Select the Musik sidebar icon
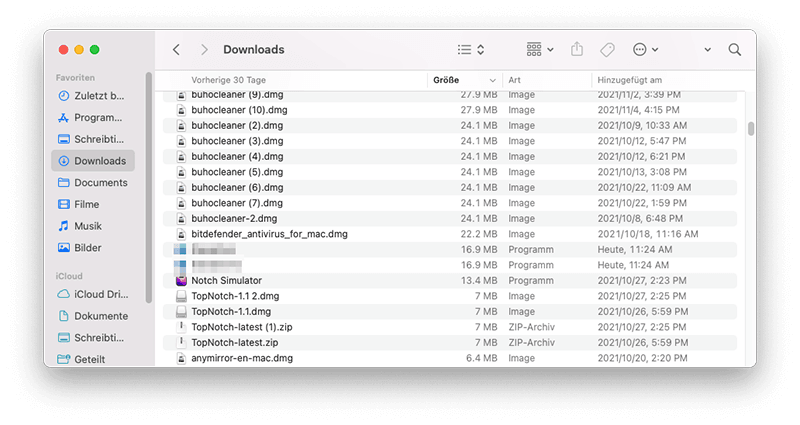 (x=64, y=226)
